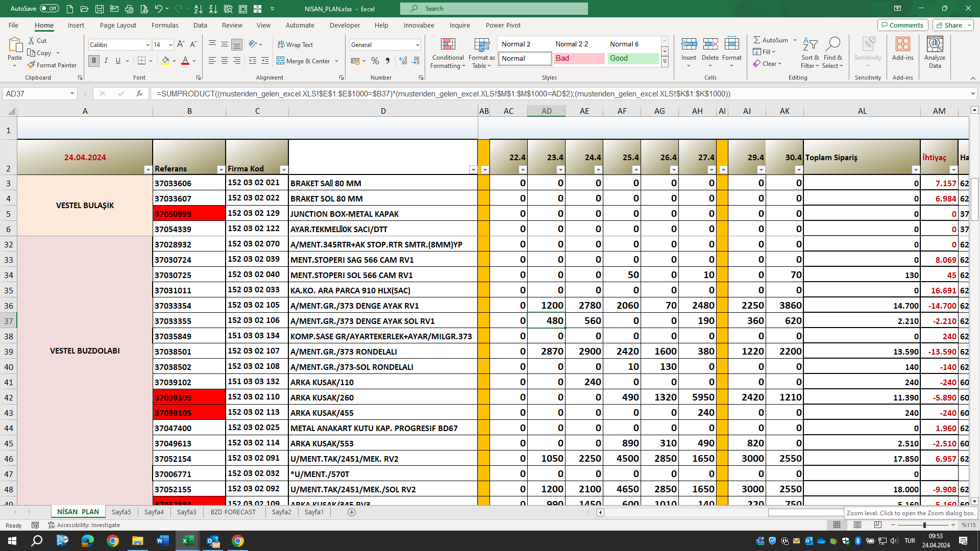980x551 pixels.
Task: Open Find & Select menu
Action: tap(833, 53)
